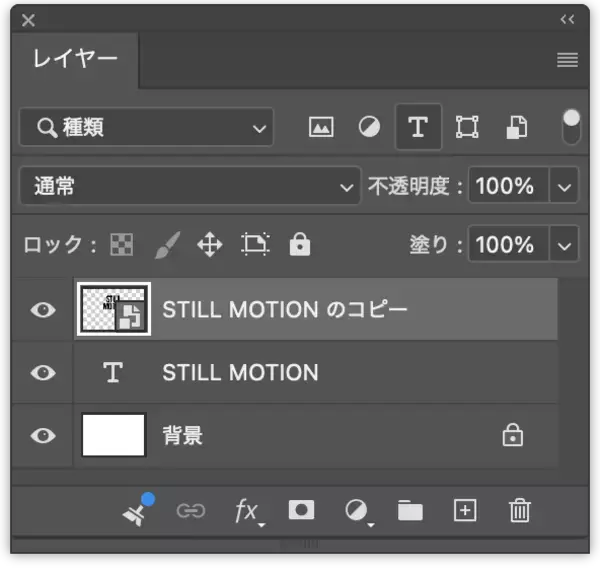
Task: Click the 背景 layer white thumbnail
Action: (114, 435)
